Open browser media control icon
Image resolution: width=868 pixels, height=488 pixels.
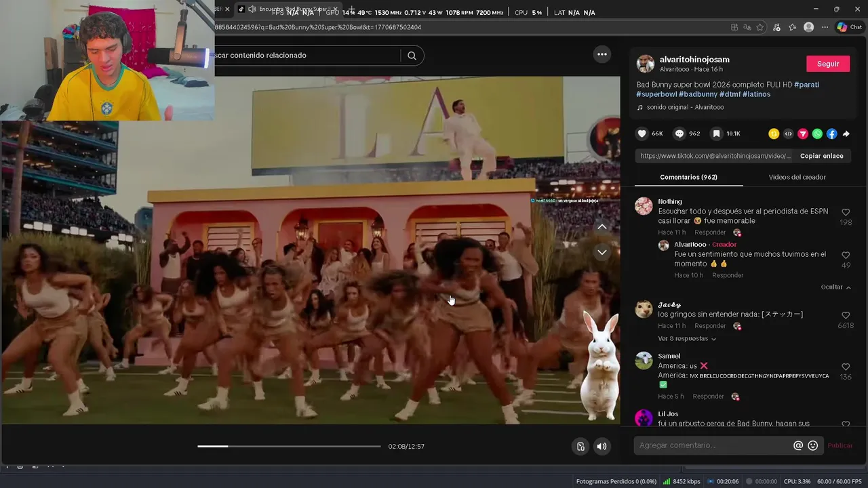776,27
